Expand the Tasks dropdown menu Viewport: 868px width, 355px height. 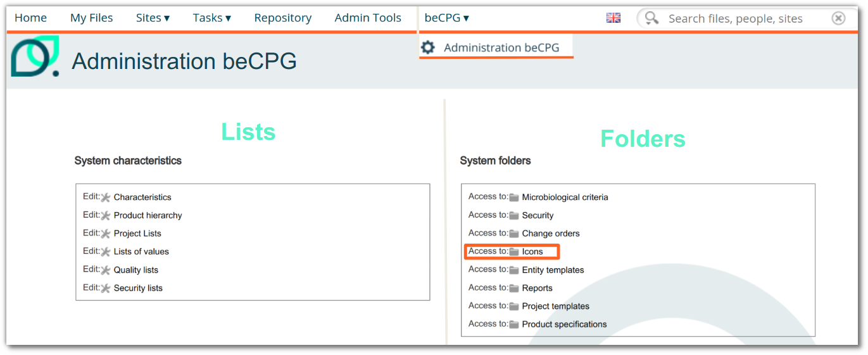click(211, 18)
